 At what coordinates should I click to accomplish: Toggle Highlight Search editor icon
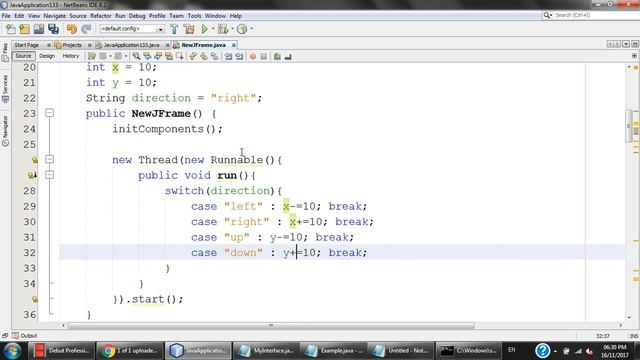point(169,56)
